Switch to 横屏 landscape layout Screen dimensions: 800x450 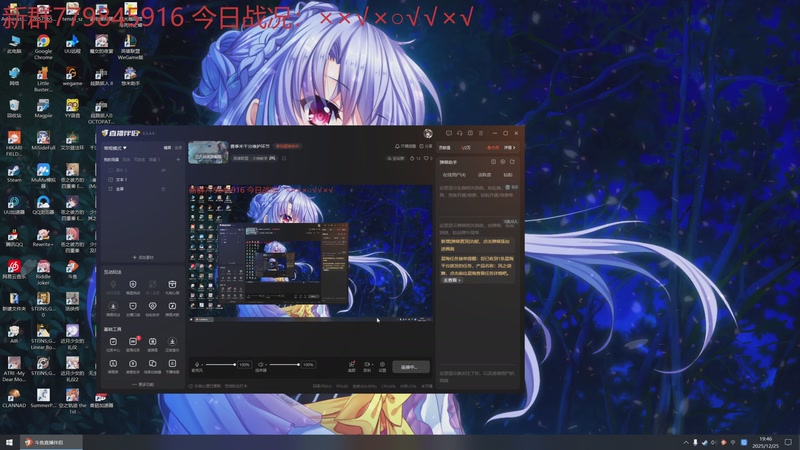(167, 147)
